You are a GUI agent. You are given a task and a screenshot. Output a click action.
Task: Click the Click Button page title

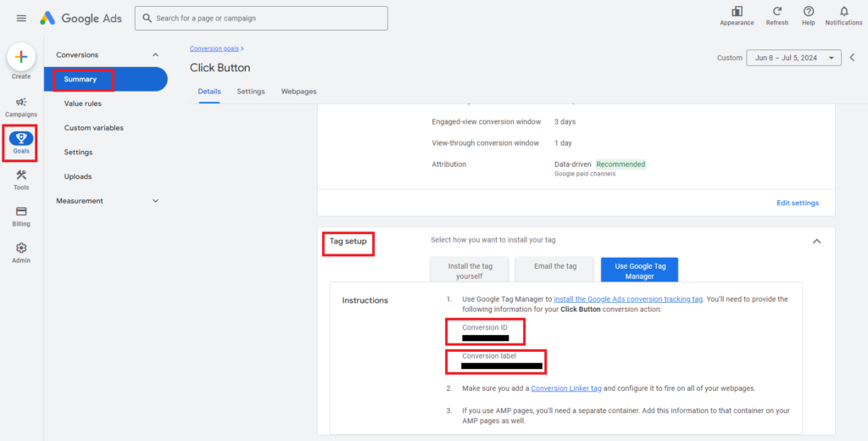point(220,68)
